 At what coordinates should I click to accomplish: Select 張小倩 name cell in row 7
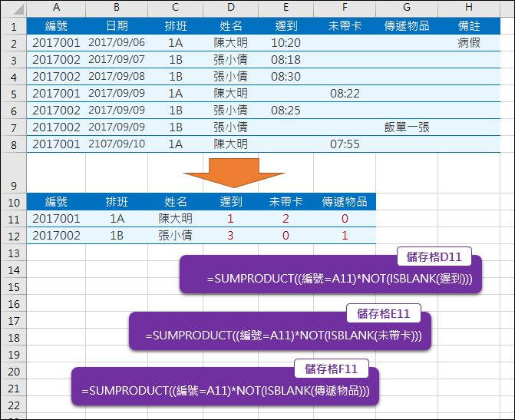click(x=231, y=127)
